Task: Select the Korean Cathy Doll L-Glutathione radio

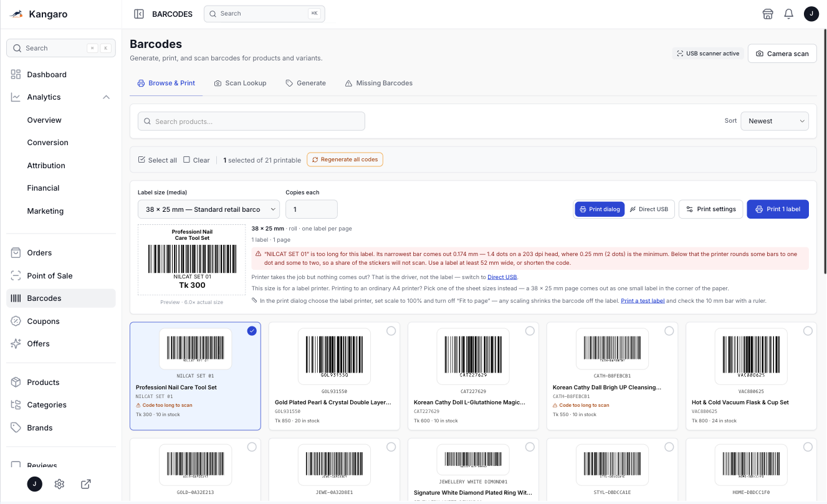Action: coord(530,331)
